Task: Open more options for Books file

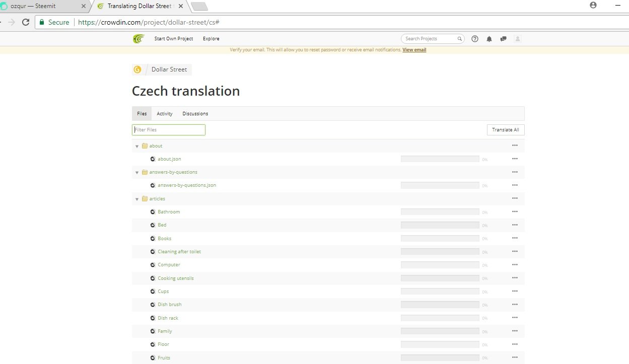Action: point(515,238)
